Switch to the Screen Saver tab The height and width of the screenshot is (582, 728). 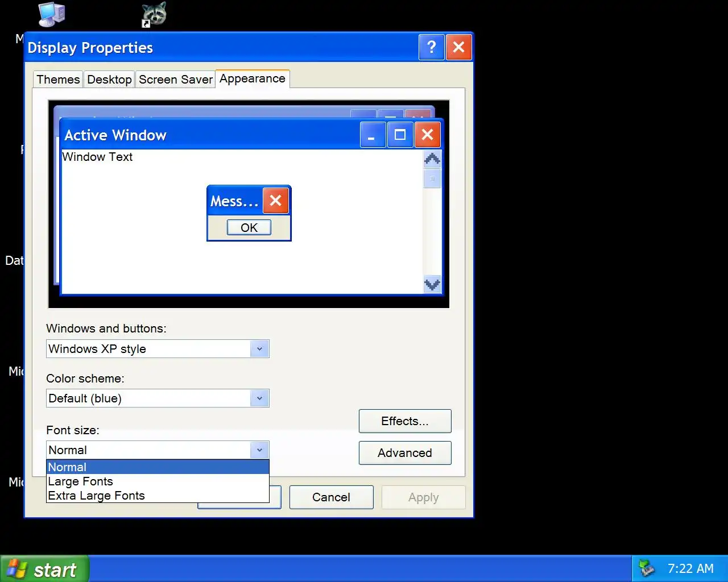point(176,80)
